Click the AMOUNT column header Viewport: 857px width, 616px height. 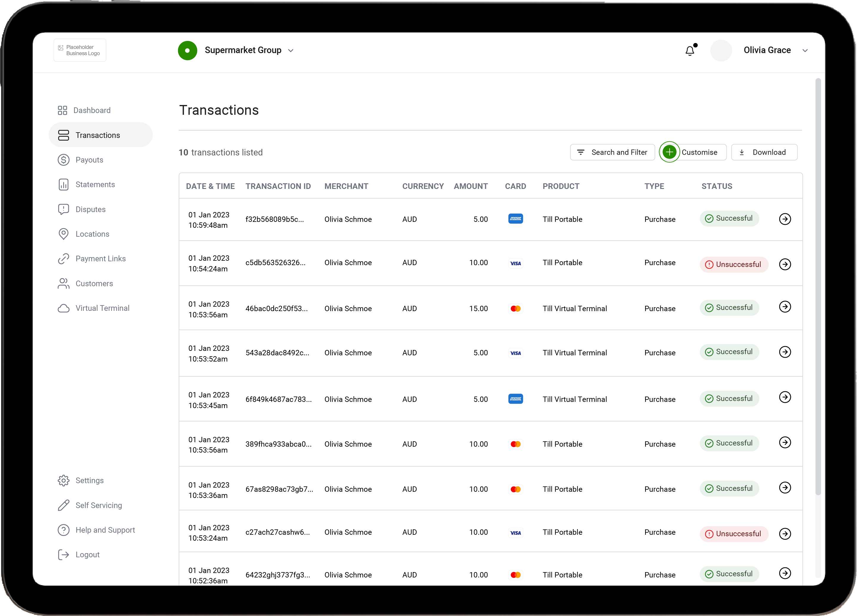[x=471, y=186]
